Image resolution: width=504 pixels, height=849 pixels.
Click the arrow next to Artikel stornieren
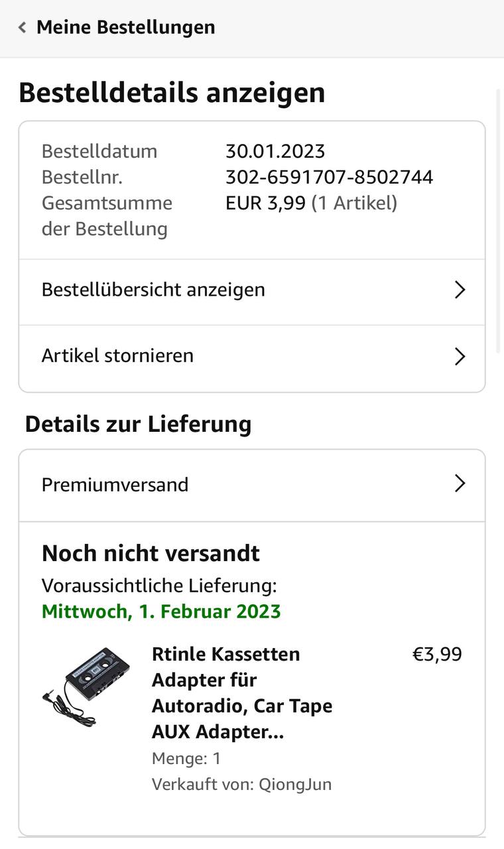pyautogui.click(x=460, y=356)
